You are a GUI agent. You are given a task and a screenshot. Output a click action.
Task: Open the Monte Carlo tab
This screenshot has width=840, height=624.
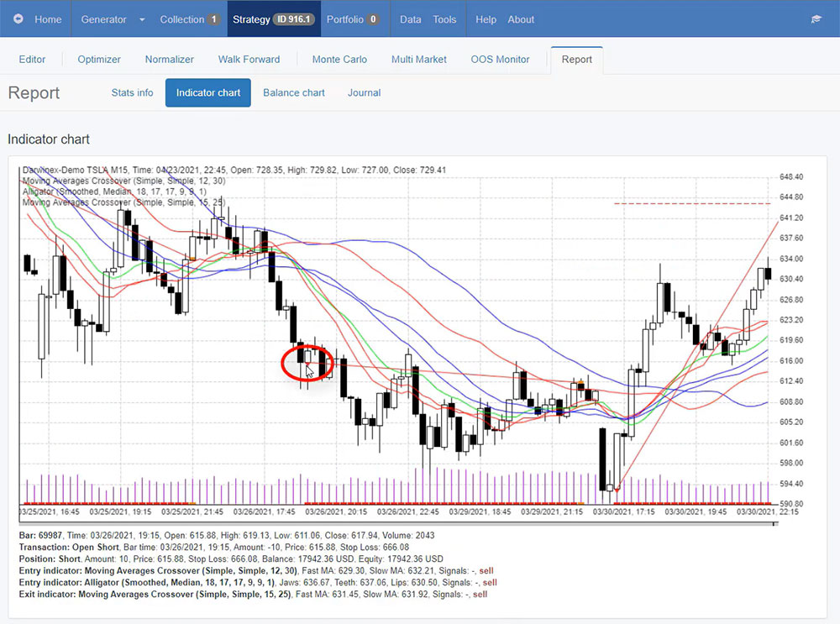339,60
